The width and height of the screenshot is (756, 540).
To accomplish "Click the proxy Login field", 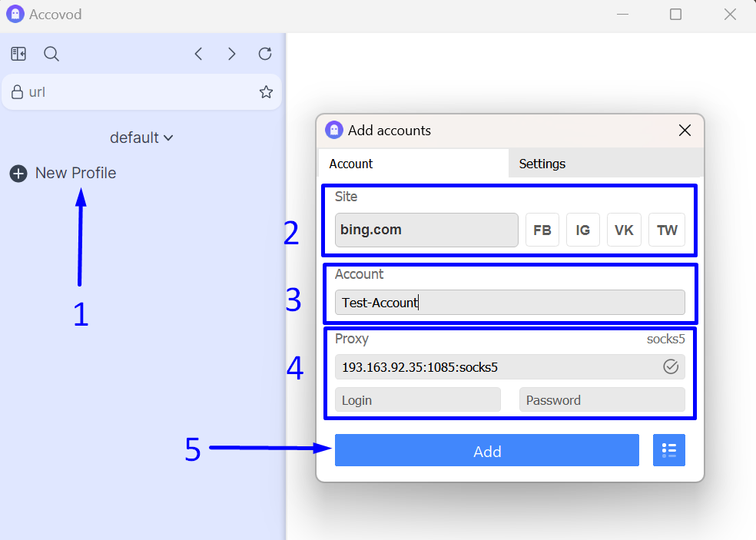I will point(417,399).
